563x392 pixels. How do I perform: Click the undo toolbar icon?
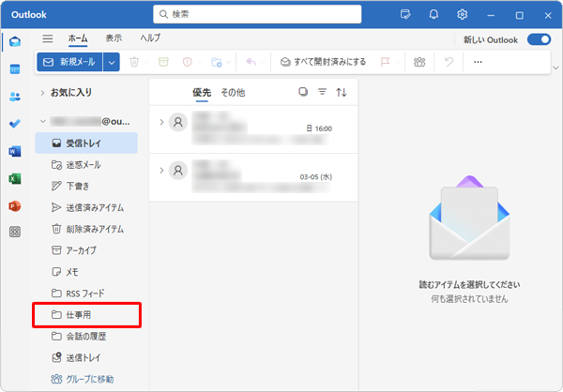(x=449, y=62)
